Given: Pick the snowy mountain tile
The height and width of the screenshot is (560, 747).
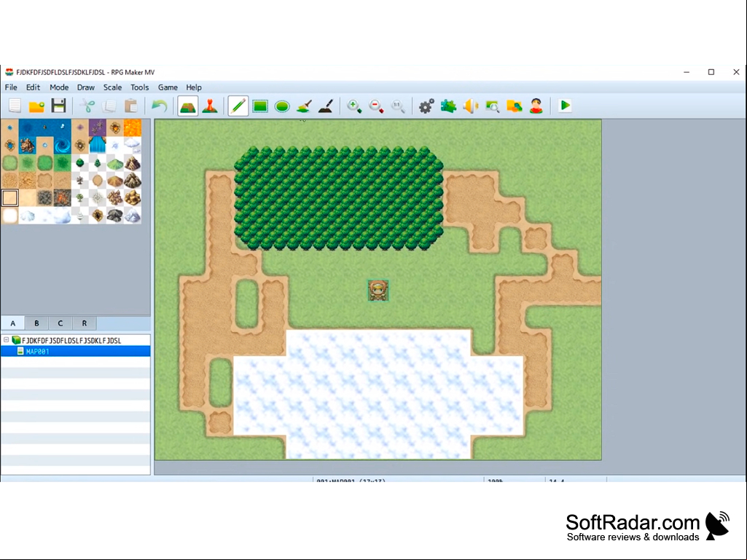Looking at the screenshot, I should tap(133, 216).
